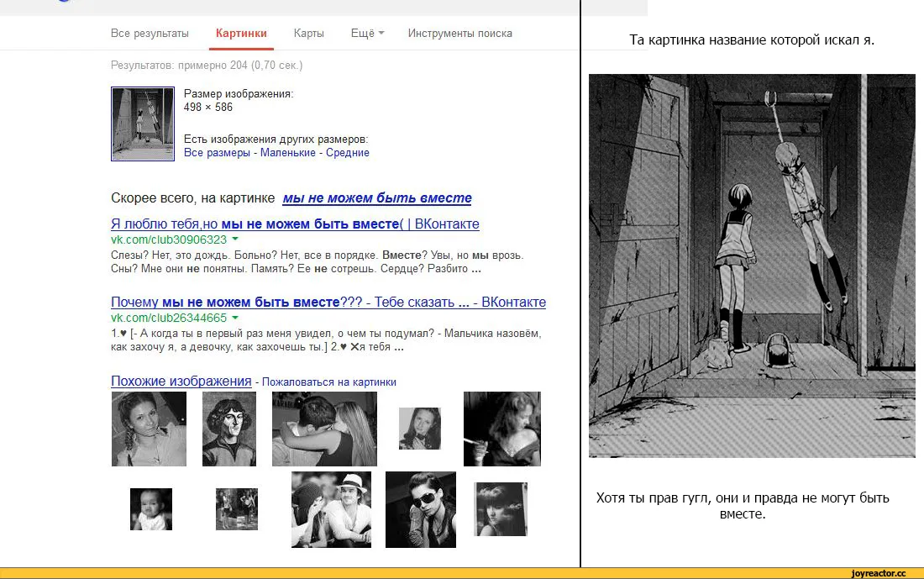
Task: Click the large manga hallway picture
Action: tap(752, 266)
